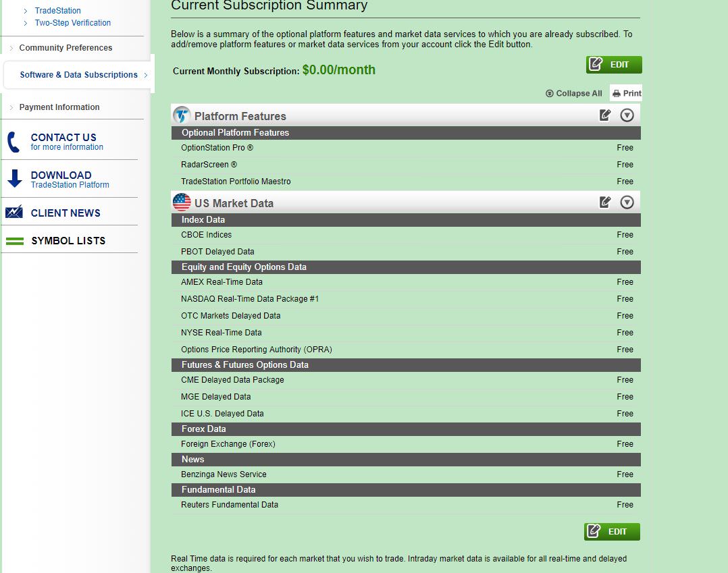Click OTC Markets Delayed Data row text

point(231,315)
